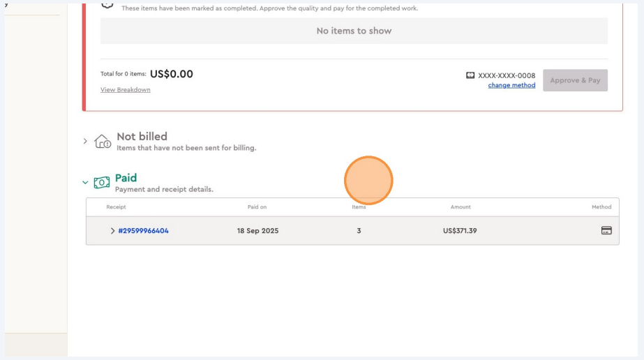
Task: Click the No items to show placeholder
Action: coord(354,31)
